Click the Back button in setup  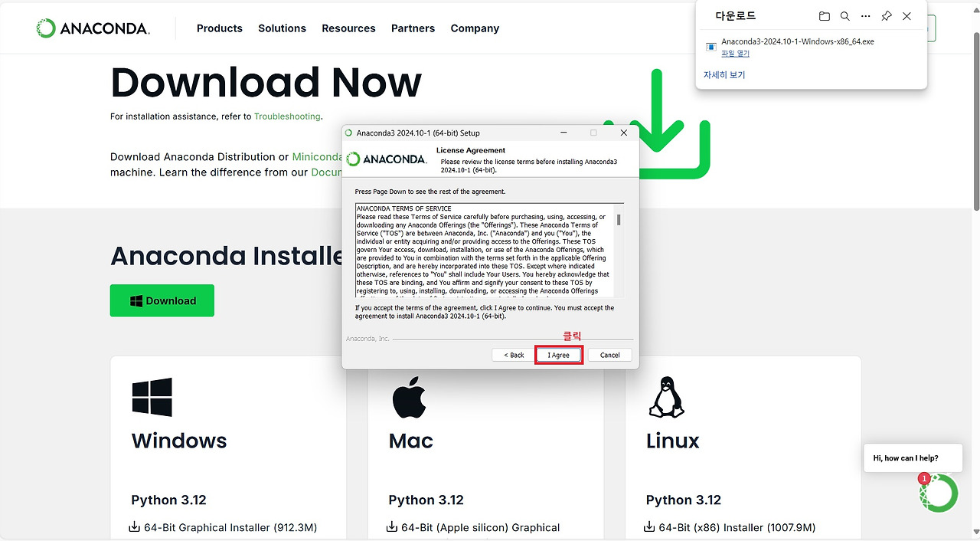[514, 355]
